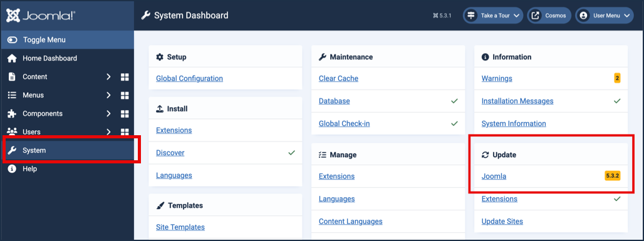Open the Joomla update link
644x241 pixels.
494,176
